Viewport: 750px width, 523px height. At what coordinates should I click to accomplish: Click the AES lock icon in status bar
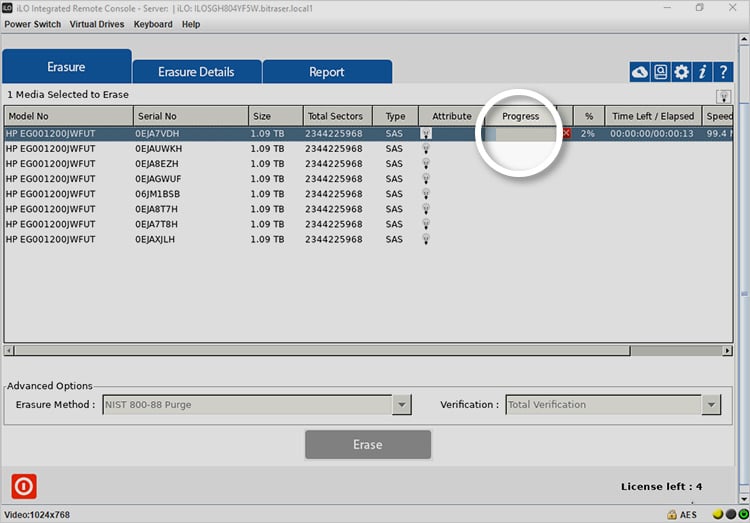pos(672,514)
